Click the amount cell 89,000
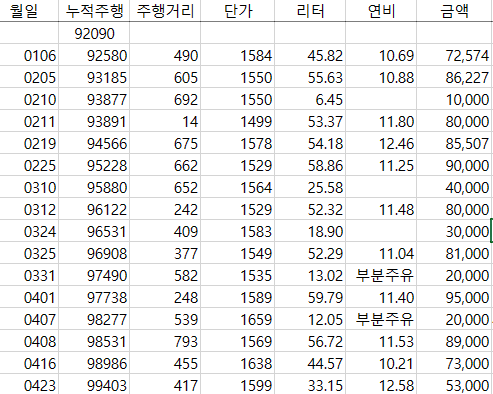This screenshot has height=394, width=493. 455,341
